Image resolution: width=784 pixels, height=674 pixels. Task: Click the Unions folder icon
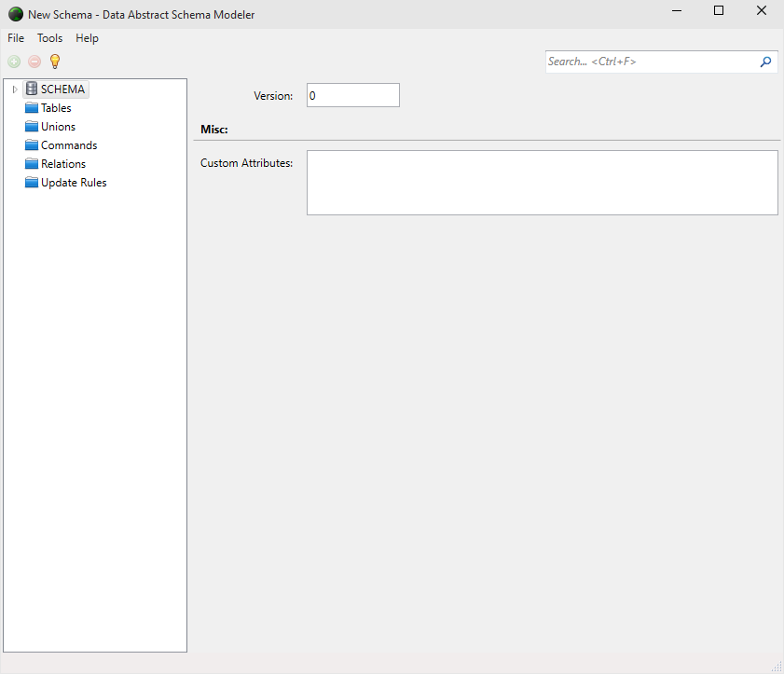[32, 127]
